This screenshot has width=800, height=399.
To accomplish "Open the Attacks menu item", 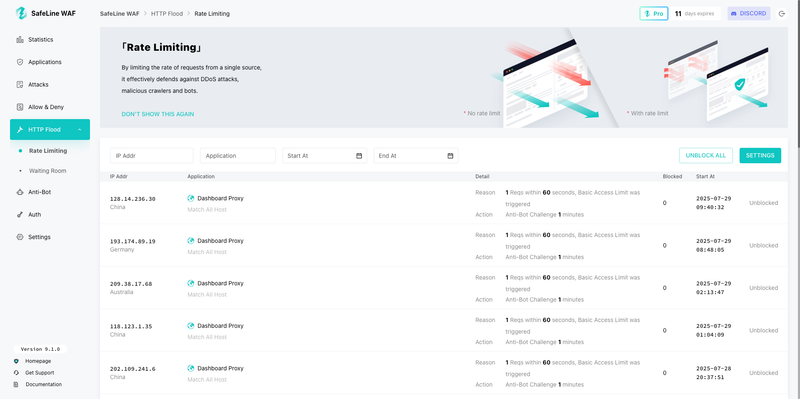I will click(50, 85).
